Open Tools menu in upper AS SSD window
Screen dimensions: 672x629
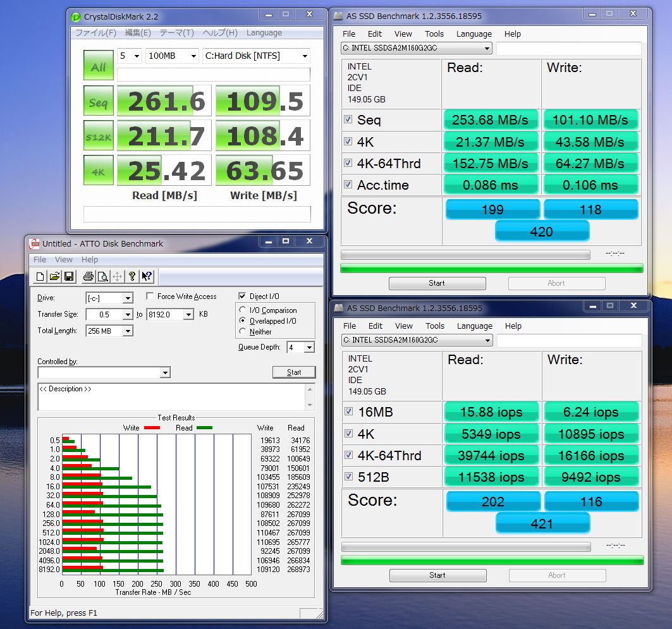point(434,34)
